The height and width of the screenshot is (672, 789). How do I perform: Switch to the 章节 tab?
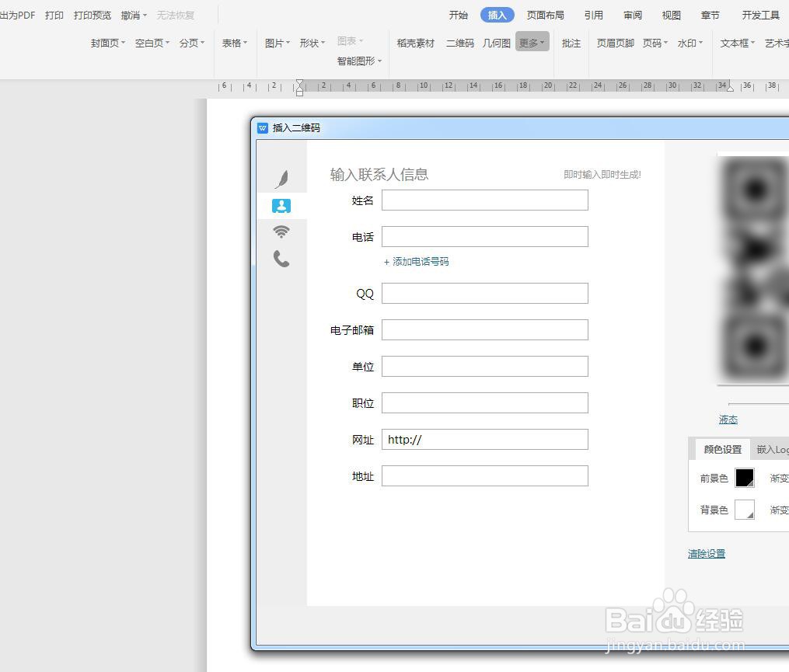(710, 15)
